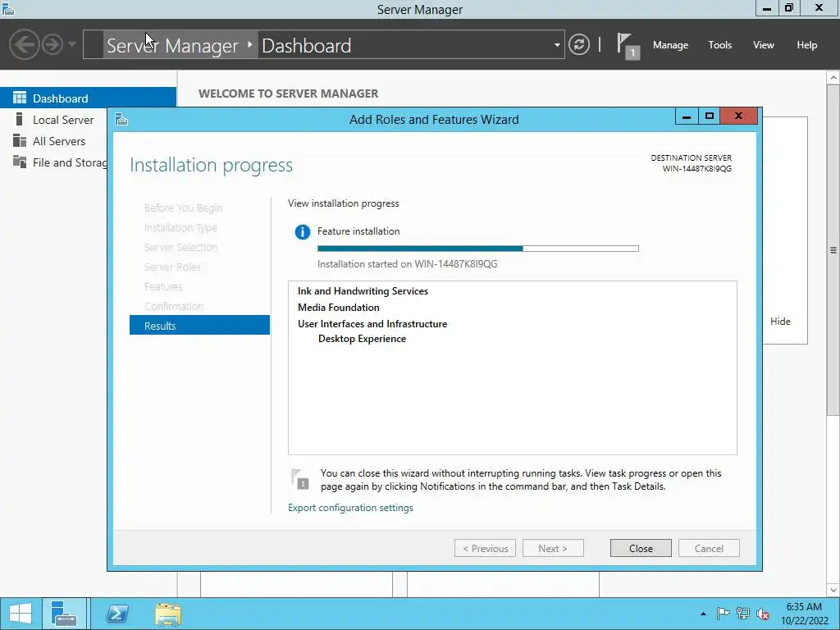Minimize the Add Roles and Features Wizard
Image resolution: width=840 pixels, height=630 pixels.
pos(687,116)
